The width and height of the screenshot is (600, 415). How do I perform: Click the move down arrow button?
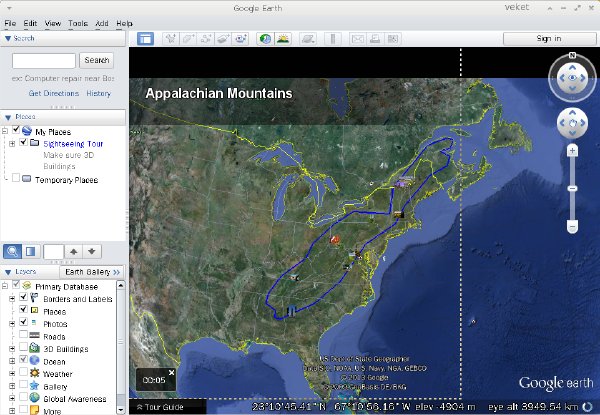[92, 251]
